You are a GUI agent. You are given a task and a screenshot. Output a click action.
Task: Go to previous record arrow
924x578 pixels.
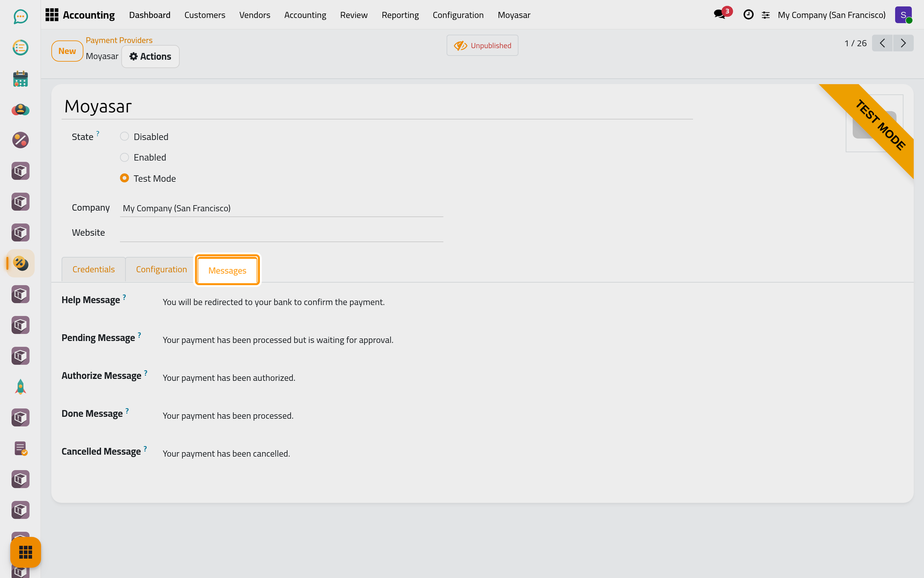point(882,43)
